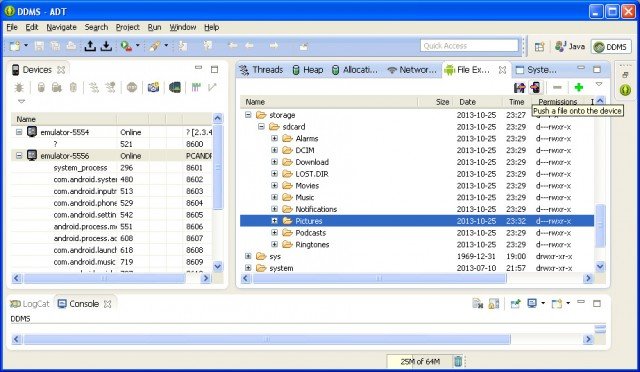Expand the Pictures folder
Image resolution: width=640 pixels, height=372 pixels.
274,221
